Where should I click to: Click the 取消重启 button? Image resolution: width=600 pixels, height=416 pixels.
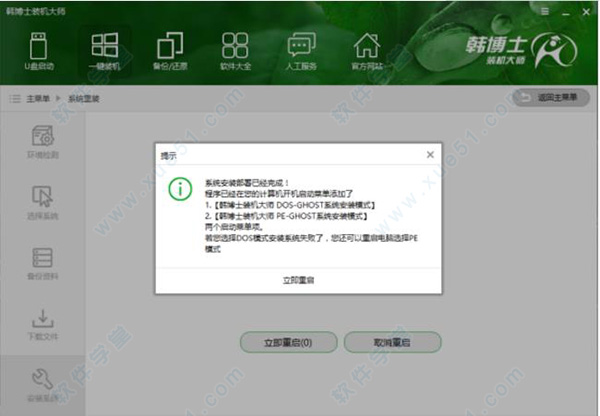point(392,342)
